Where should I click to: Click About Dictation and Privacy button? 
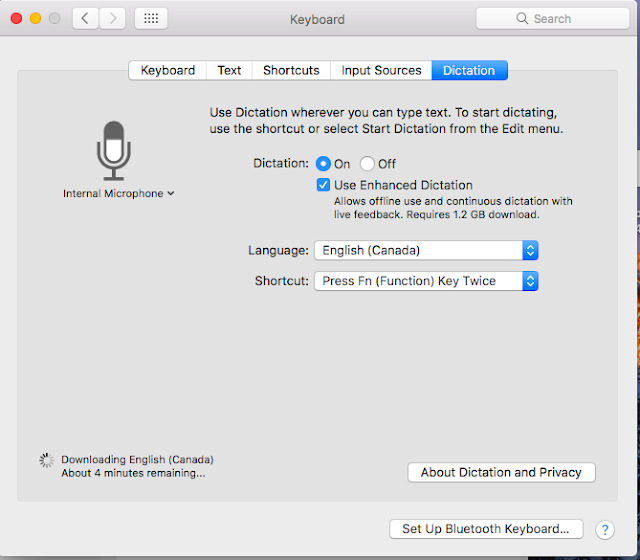(501, 472)
